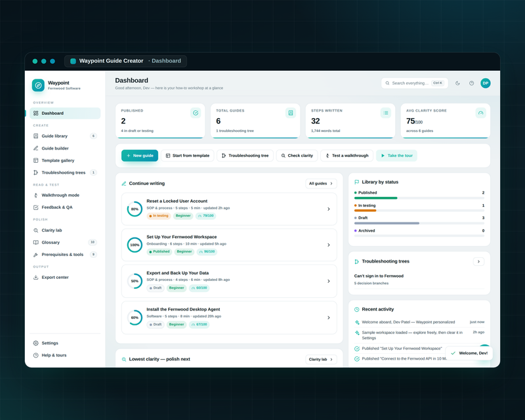Click the Archived status row label
Screen dimensions: 525x420
tap(366, 231)
